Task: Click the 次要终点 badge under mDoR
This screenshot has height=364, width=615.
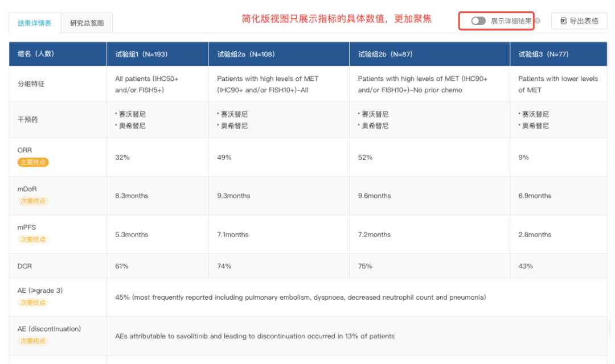Action: [x=33, y=201]
